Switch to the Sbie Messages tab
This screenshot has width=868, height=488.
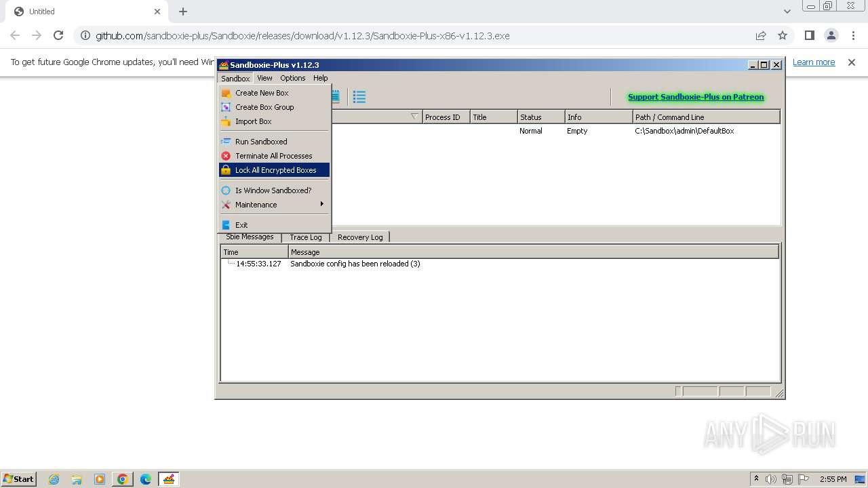[x=250, y=237]
